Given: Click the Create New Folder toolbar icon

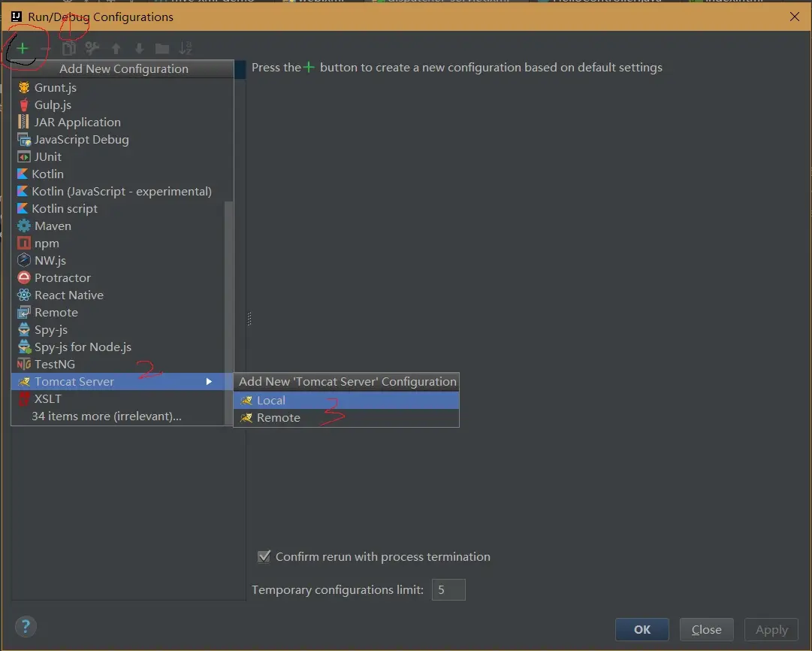Looking at the screenshot, I should 162,49.
